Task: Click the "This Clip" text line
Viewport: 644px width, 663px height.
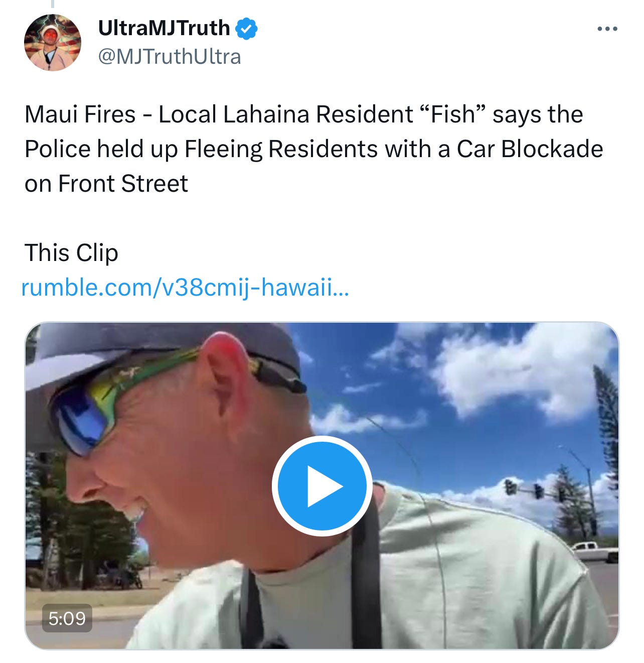Action: coord(71,252)
